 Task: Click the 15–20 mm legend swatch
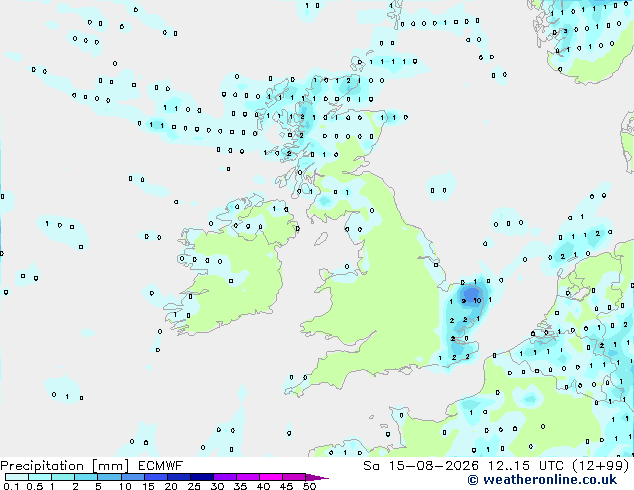(155, 477)
